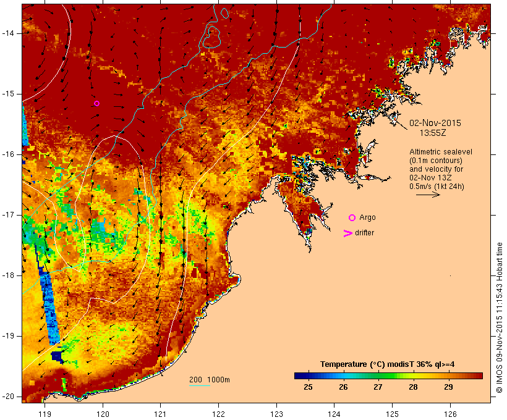Click the colorbar value 26
The height and width of the screenshot is (420, 507).
point(343,387)
